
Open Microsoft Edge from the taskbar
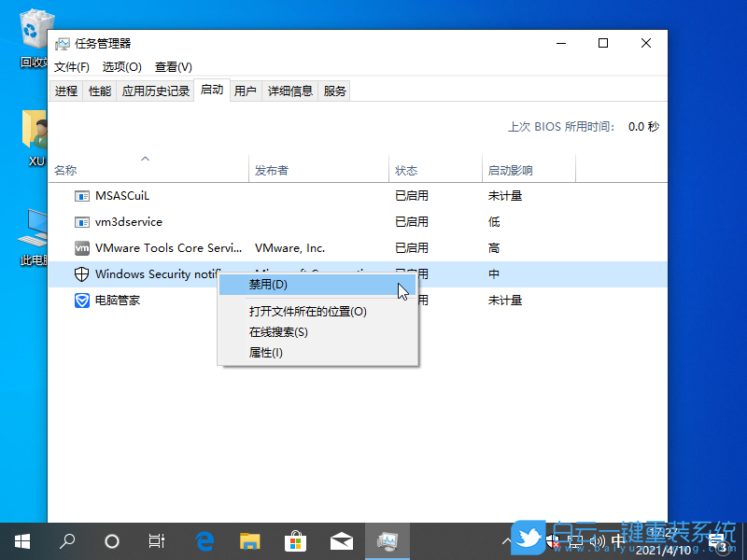204,539
